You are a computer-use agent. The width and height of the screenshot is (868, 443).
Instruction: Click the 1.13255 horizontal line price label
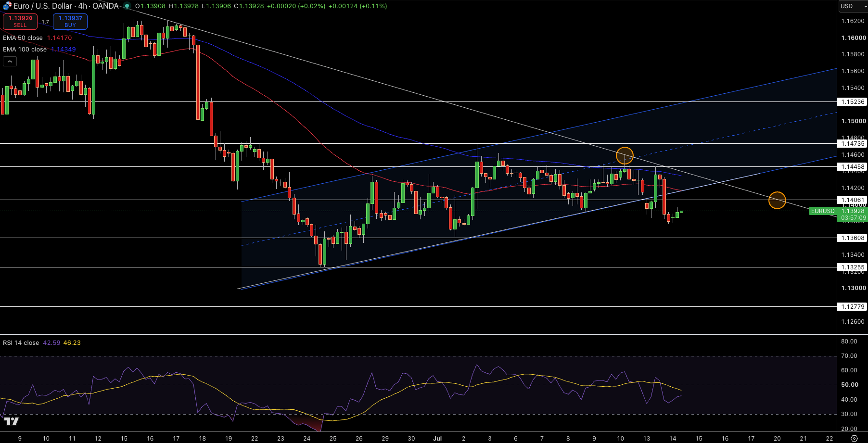point(853,267)
